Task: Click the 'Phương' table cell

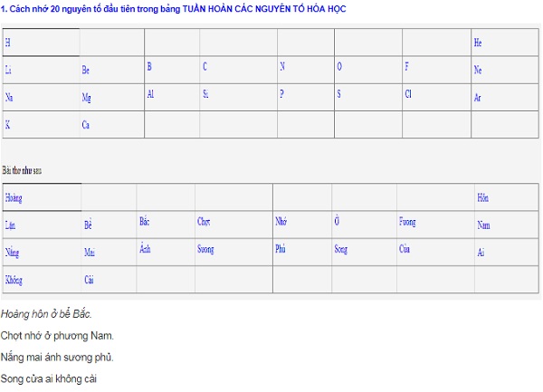Action: click(407, 221)
